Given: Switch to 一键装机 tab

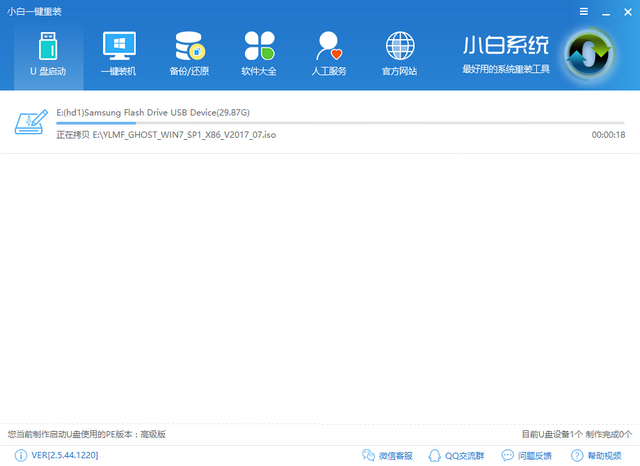Looking at the screenshot, I should (x=119, y=54).
